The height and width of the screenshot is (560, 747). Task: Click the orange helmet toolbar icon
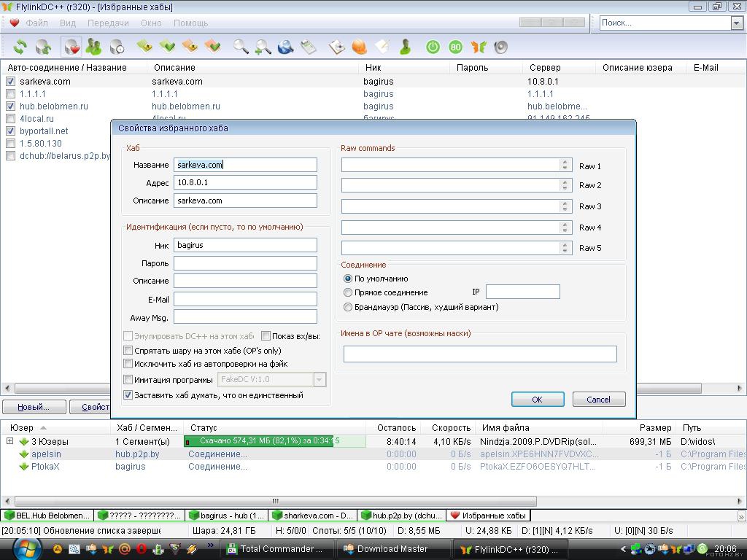pos(359,47)
